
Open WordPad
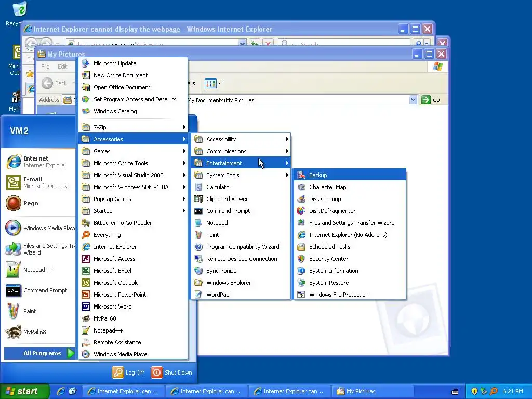pos(241,295)
